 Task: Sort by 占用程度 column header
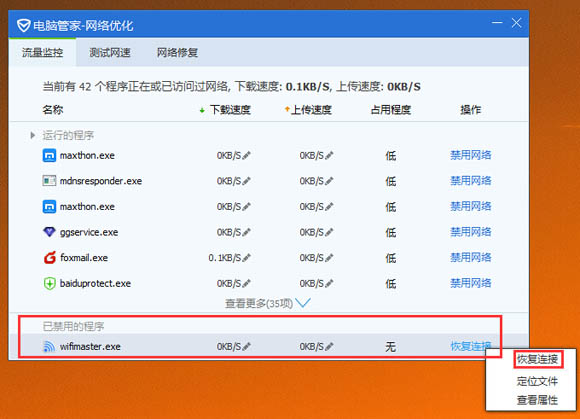(x=391, y=110)
